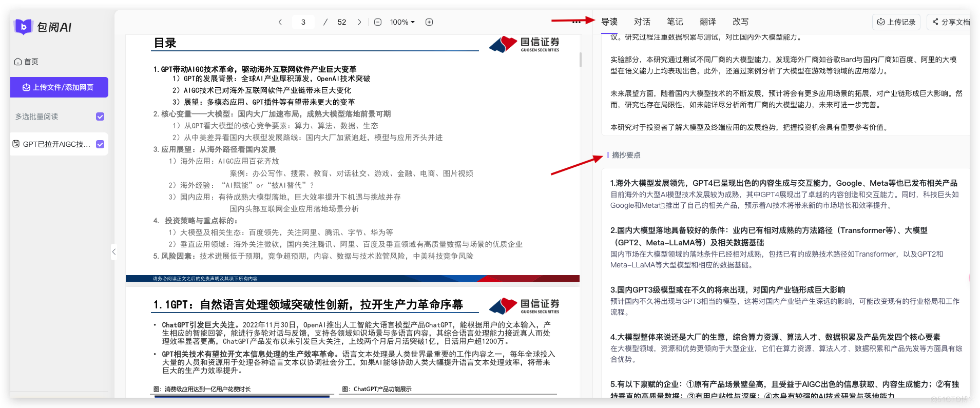Click the document viewer scrollbar
Screen dimensions: 980x408
[581, 60]
